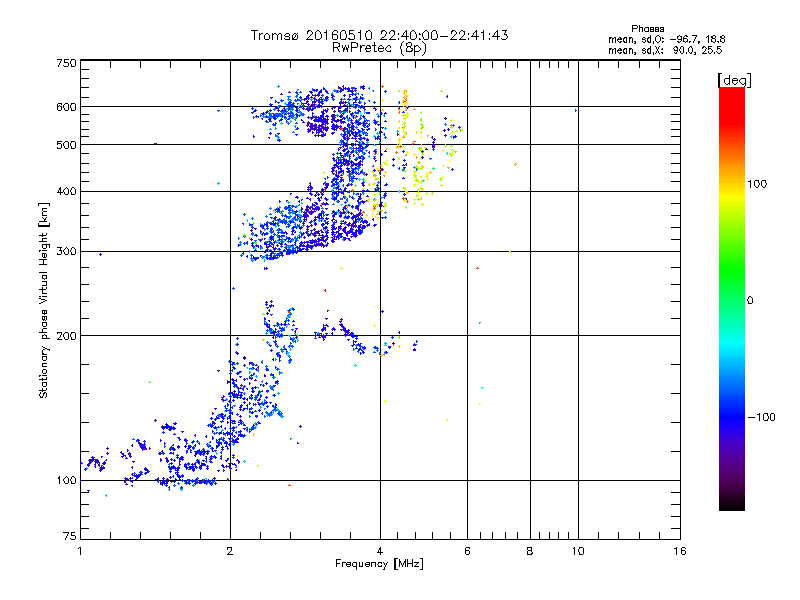Click the '[deg]' colorbar unit label
Screen dimensions: 800x600
coord(734,80)
